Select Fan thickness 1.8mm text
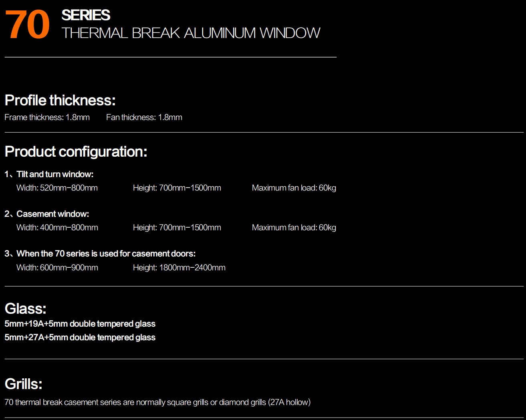The width and height of the screenshot is (526, 420). [144, 117]
